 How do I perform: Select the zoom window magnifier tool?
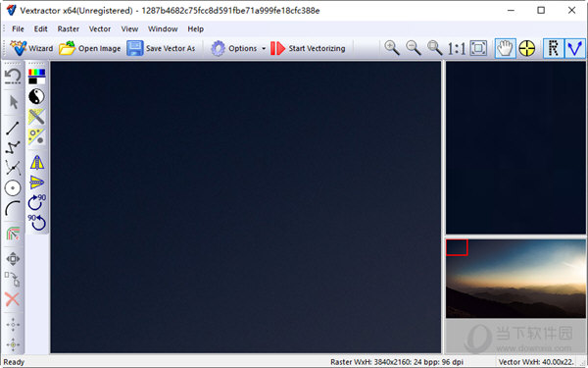tap(434, 48)
